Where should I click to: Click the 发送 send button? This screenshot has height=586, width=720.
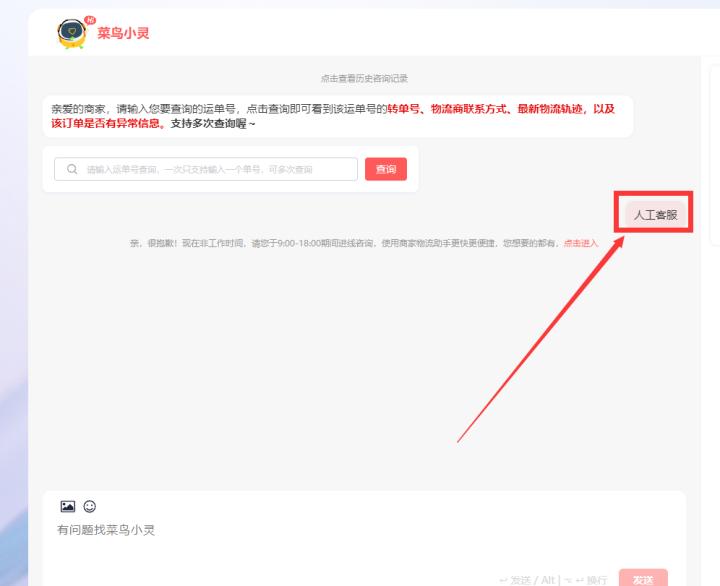643,578
